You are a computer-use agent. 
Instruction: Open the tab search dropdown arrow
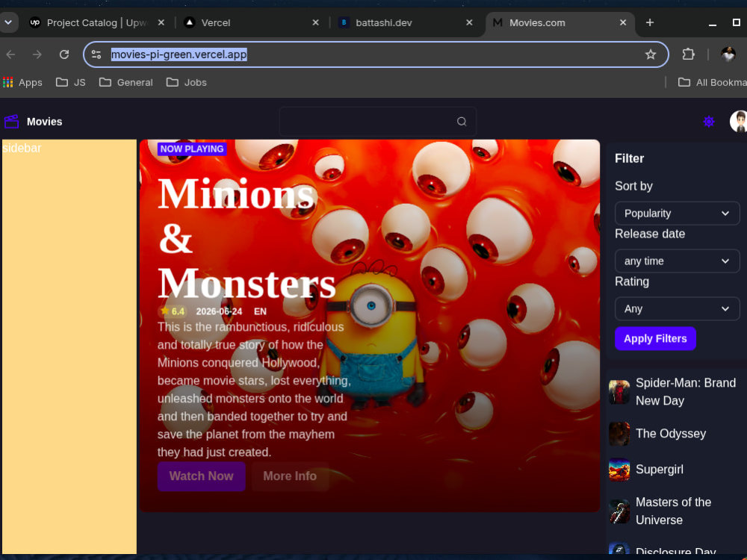8,22
